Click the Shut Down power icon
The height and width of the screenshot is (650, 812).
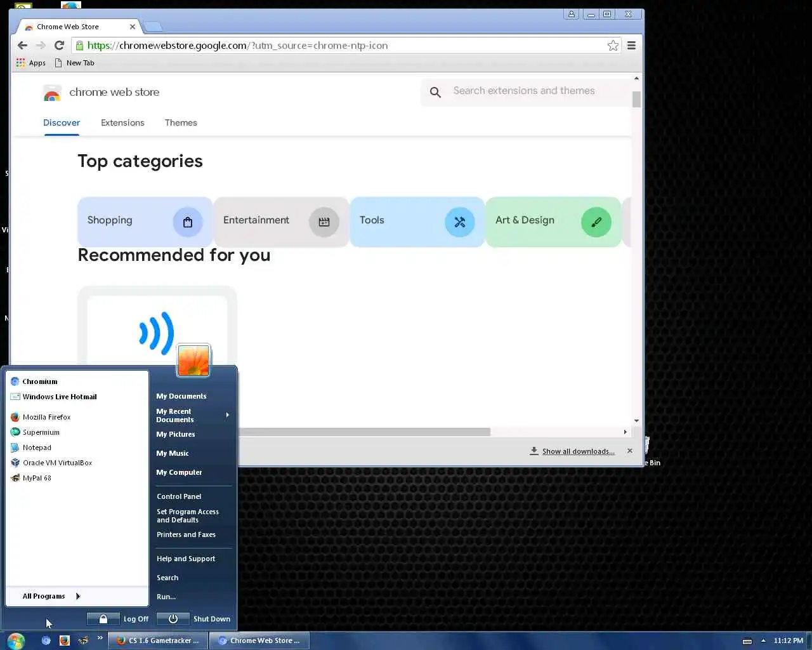pyautogui.click(x=173, y=619)
